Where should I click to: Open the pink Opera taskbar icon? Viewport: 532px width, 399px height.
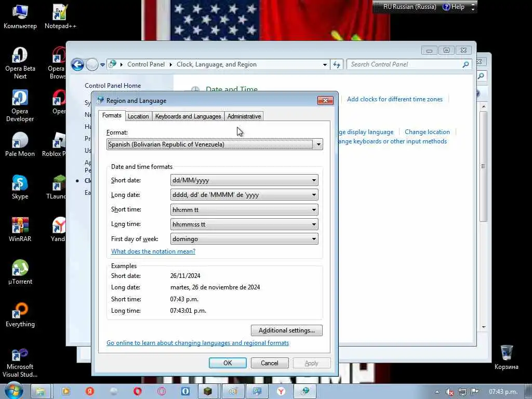[x=162, y=392]
